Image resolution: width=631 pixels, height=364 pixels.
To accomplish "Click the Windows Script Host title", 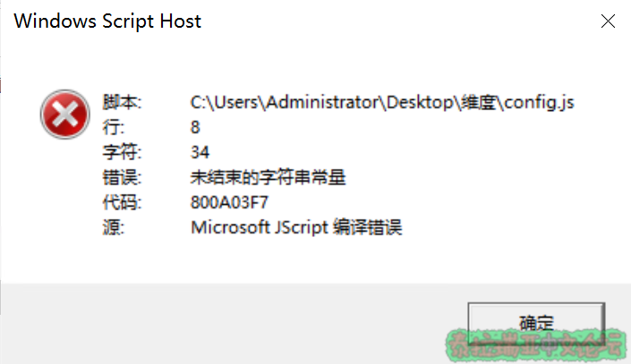I will pos(107,21).
